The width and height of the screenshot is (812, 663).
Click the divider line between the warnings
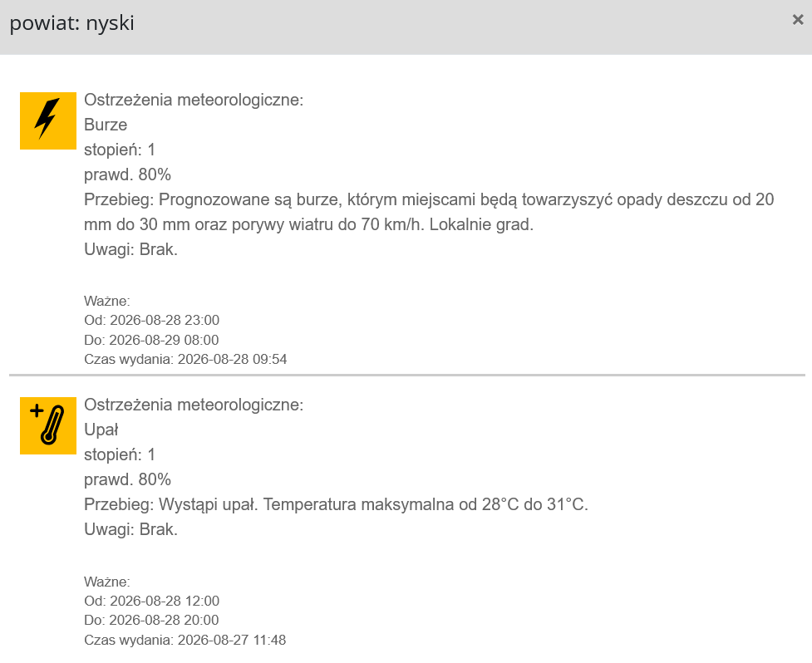coord(407,375)
